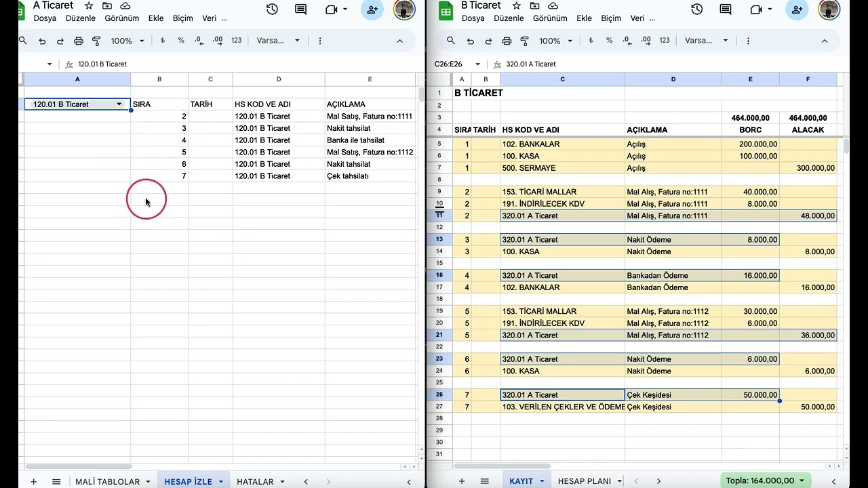The image size is (868, 488).
Task: Select row 26 header in B Ticaret
Action: coord(439,395)
